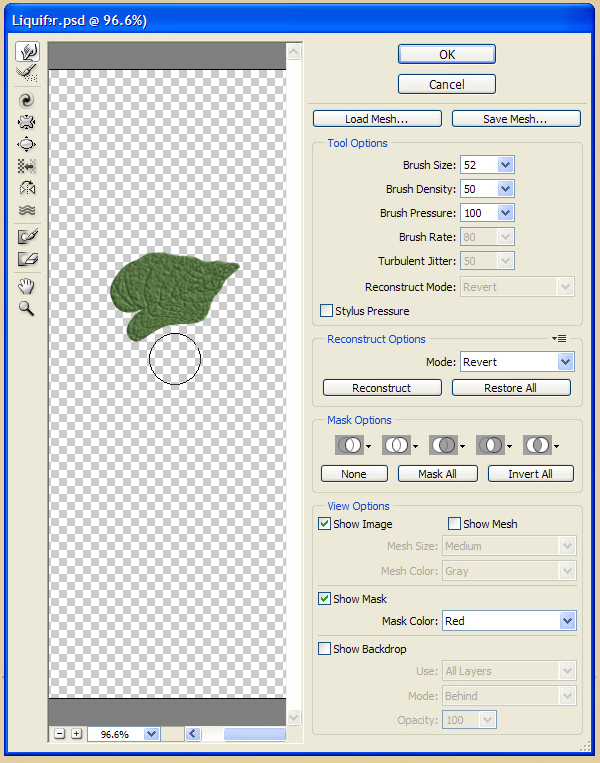Enable the Stylus Pressure checkbox

click(x=326, y=311)
